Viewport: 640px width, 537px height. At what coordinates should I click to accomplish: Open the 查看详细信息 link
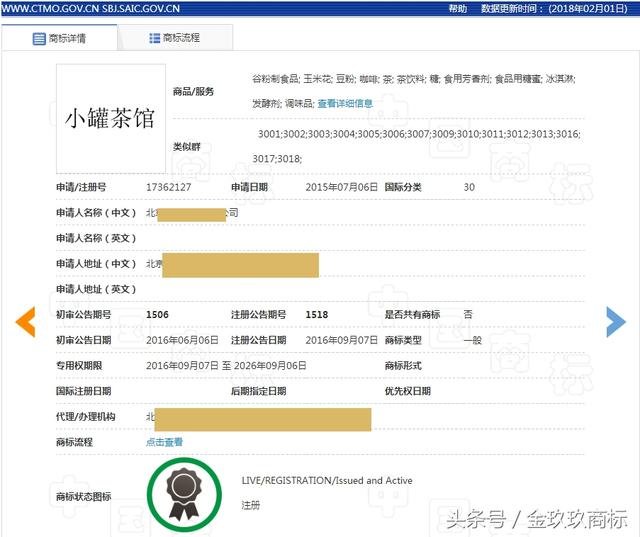(345, 104)
